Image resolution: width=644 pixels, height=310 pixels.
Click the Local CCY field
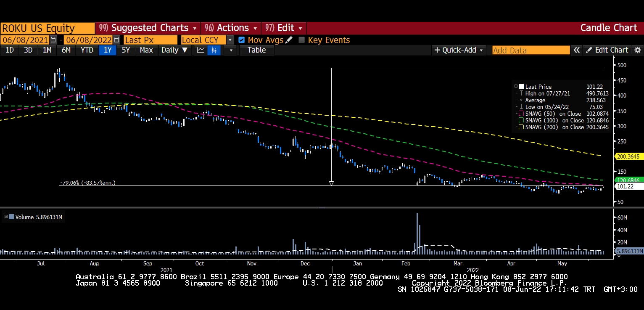pos(204,40)
